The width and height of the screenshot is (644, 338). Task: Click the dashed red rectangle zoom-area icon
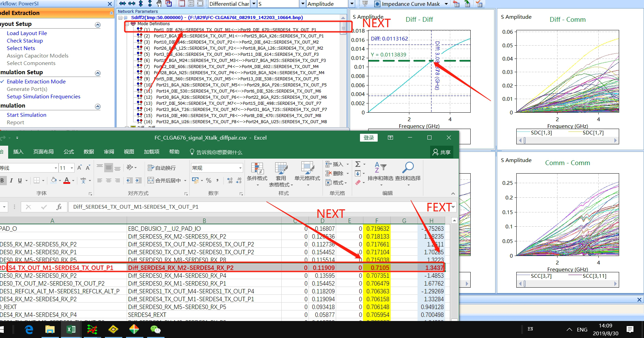182,4
